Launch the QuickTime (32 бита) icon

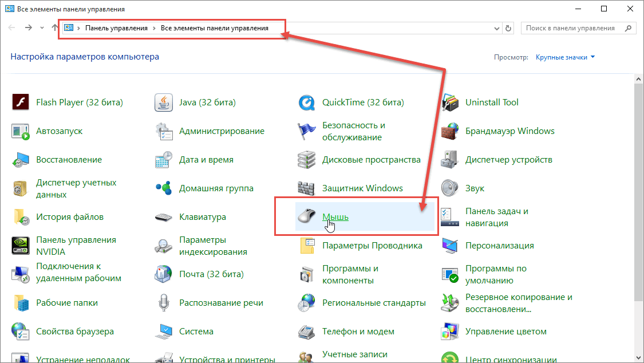click(x=307, y=102)
